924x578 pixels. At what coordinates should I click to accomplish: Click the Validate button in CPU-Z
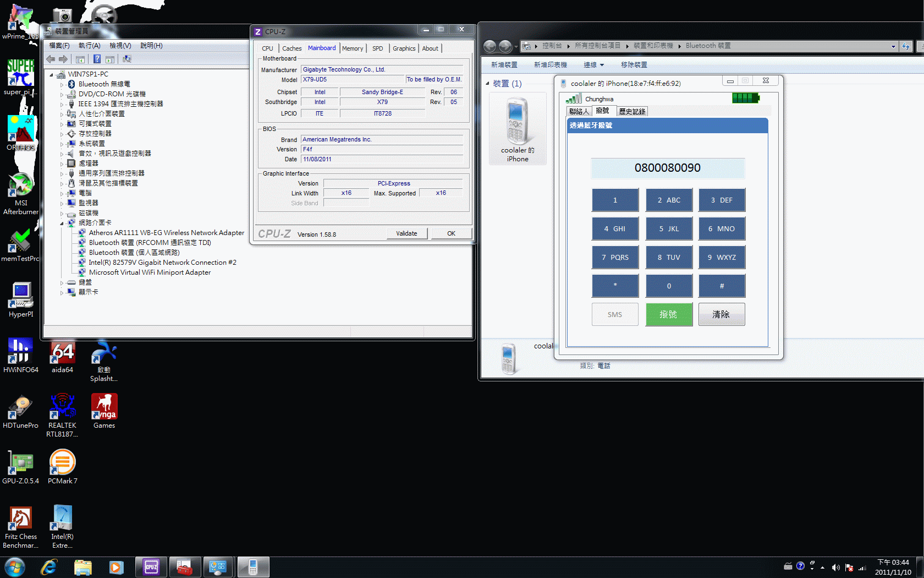click(x=406, y=233)
